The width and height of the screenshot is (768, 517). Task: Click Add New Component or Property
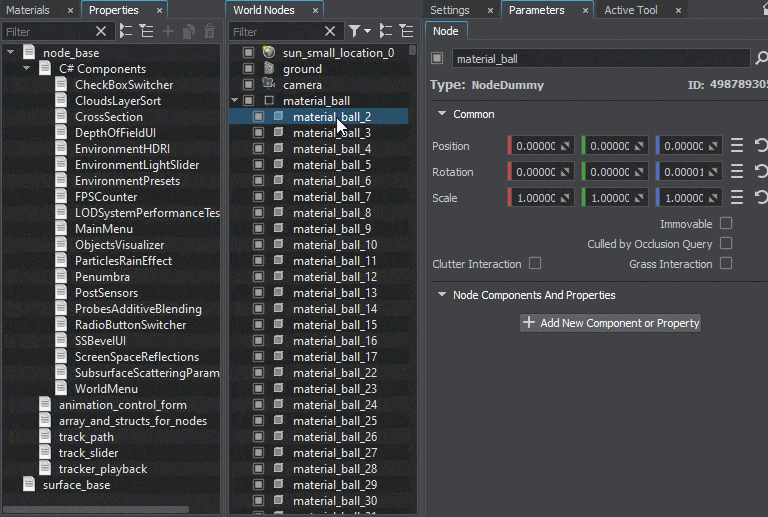611,323
